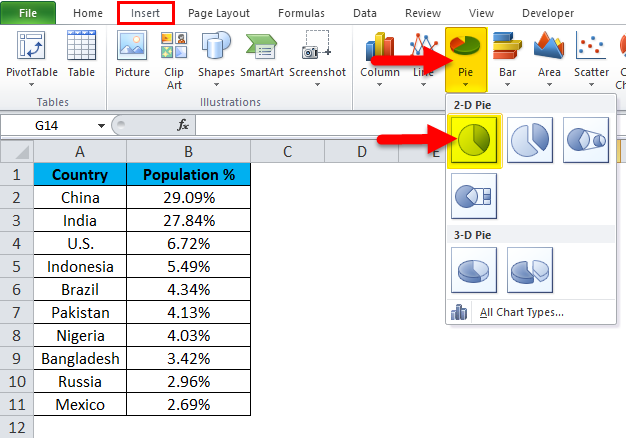Select the Indonesia cell
The height and width of the screenshot is (438, 626).
pyautogui.click(x=80, y=266)
